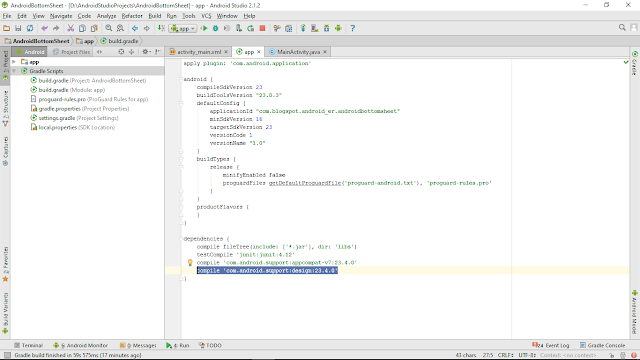The height and width of the screenshot is (360, 640).
Task: Select proguard-rules.pro in project tree
Action: pos(89,99)
